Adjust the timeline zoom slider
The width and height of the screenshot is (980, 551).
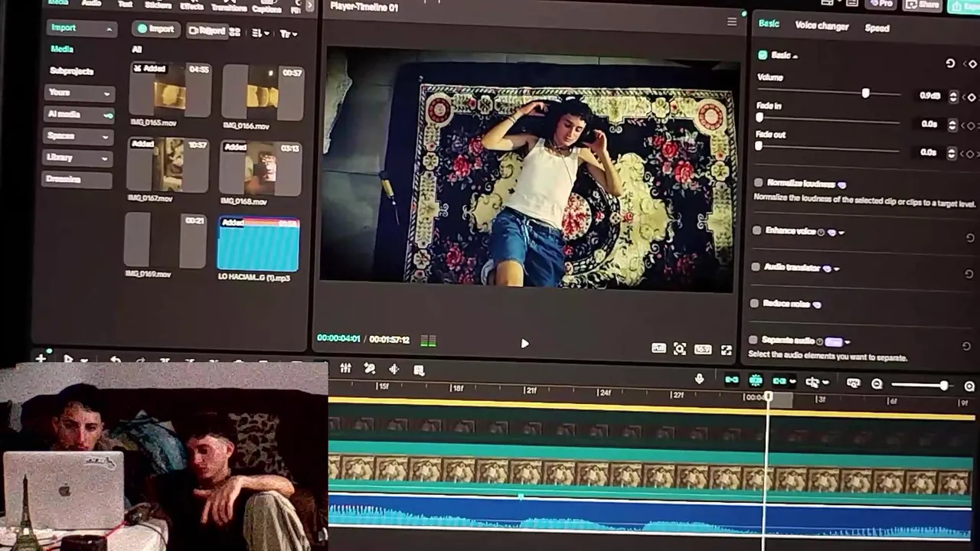point(944,386)
